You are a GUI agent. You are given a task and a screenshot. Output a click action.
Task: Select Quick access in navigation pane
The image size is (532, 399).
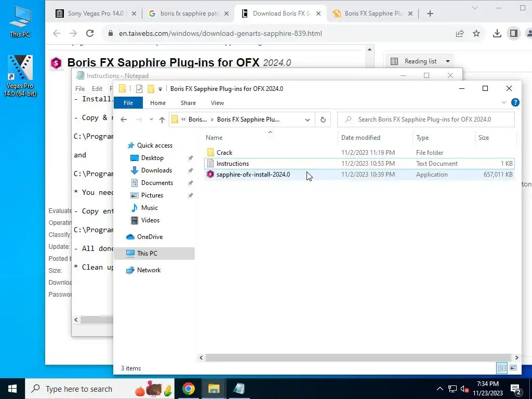[x=154, y=145]
